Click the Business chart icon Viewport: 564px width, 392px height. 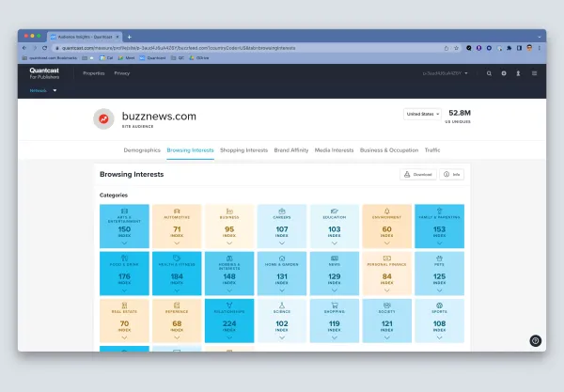coord(229,212)
